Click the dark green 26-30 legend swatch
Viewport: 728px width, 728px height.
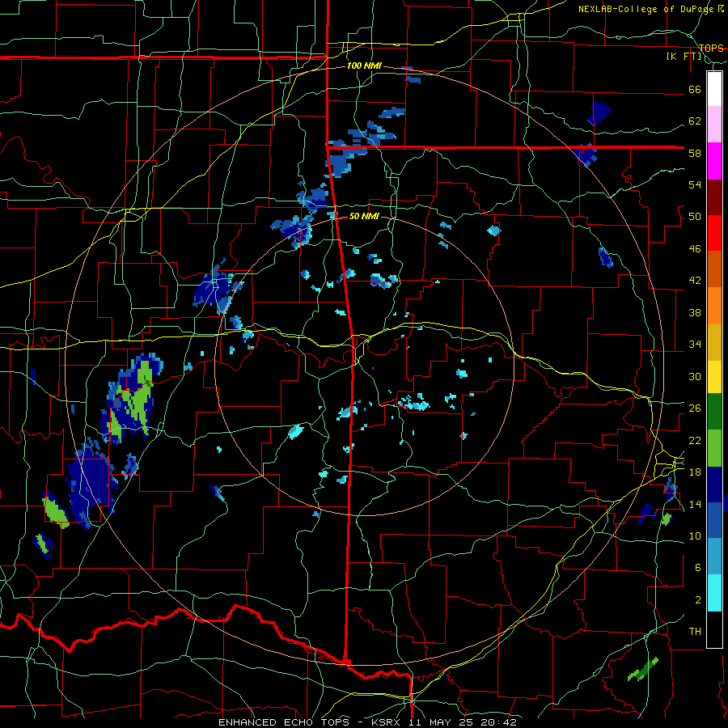714,412
